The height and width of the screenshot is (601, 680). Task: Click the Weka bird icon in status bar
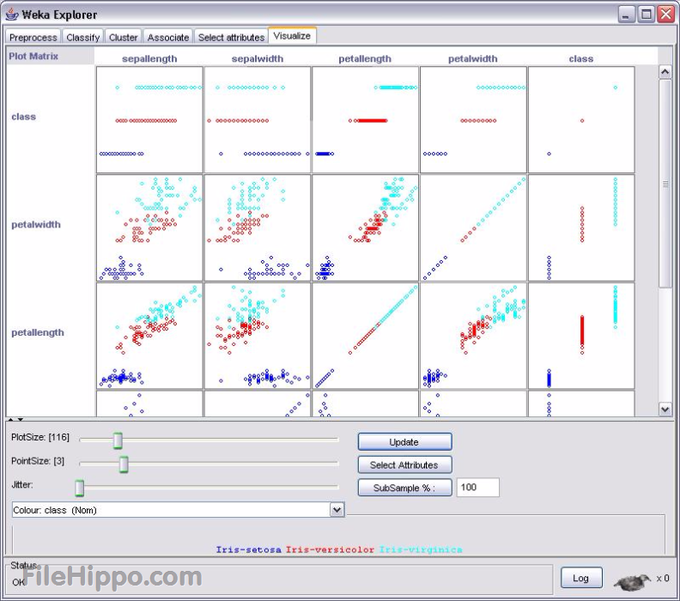point(630,579)
